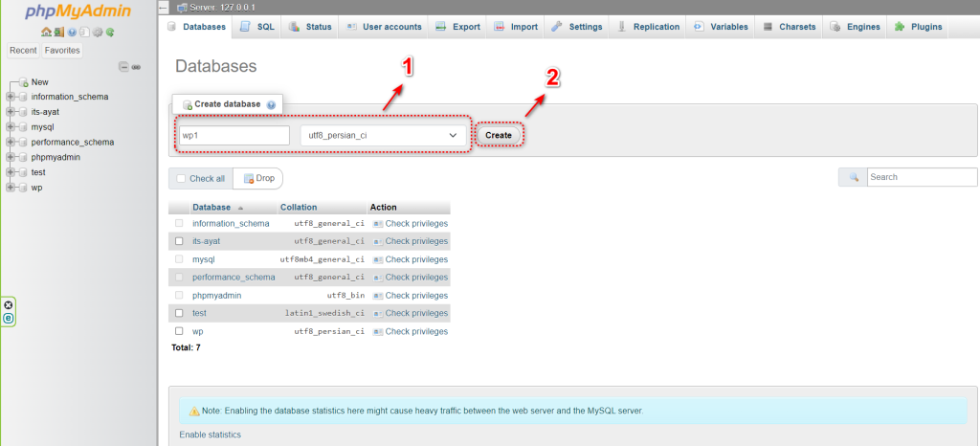Open the User accounts tab
This screenshot has height=446, width=980.
(384, 27)
